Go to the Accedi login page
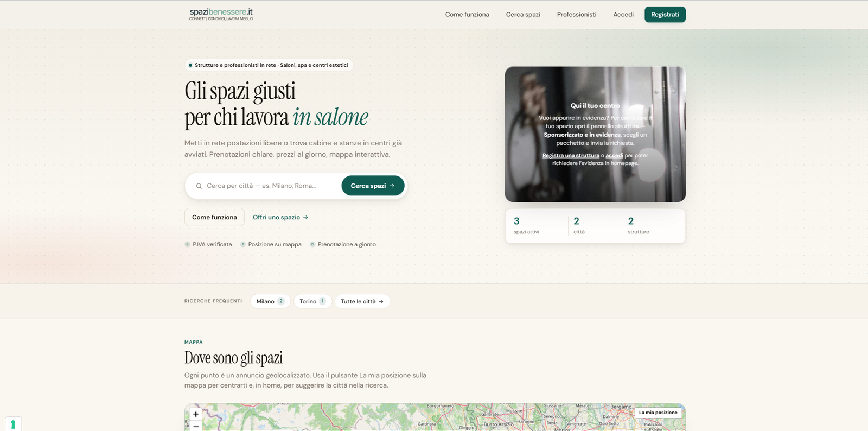 623,15
